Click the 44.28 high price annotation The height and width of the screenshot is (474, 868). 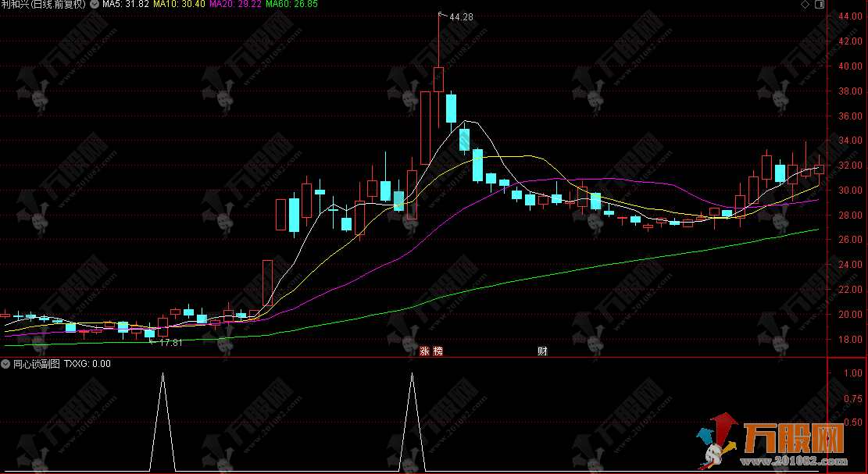coord(461,17)
